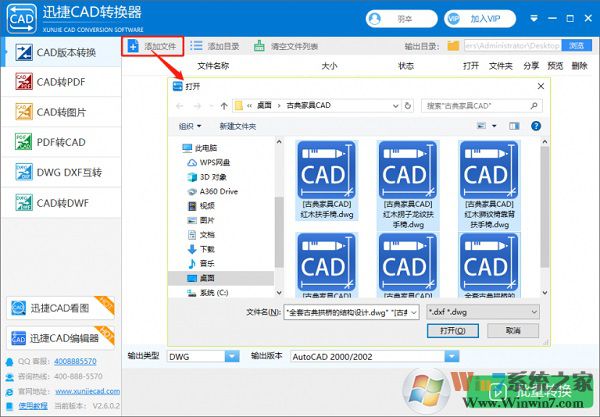The height and width of the screenshot is (417, 600).
Task: Open 图片 folder in the navigation tree
Action: coord(202,220)
